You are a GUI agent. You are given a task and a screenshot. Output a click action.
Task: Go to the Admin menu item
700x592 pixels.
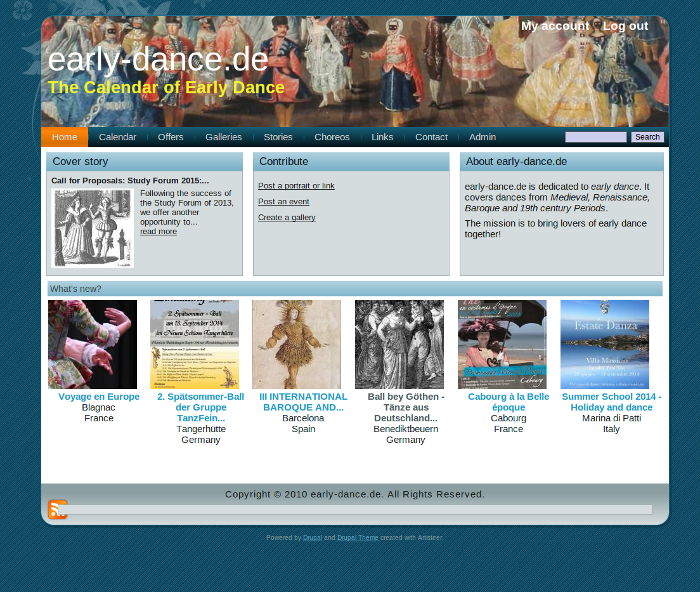(x=483, y=137)
